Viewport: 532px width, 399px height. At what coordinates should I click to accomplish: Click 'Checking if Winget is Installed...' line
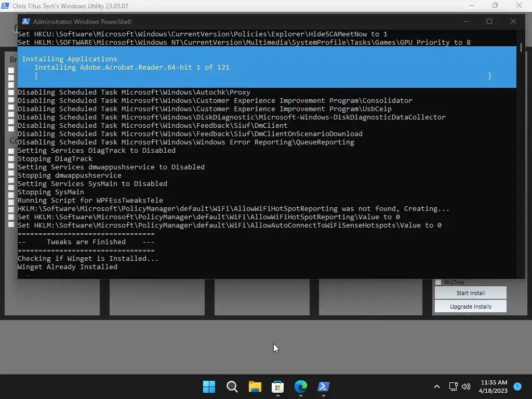88,259
